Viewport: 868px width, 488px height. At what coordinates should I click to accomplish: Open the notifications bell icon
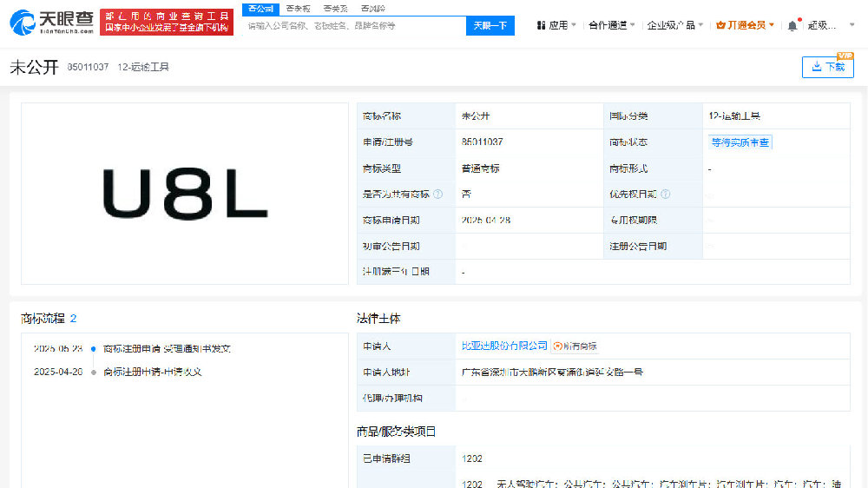792,25
